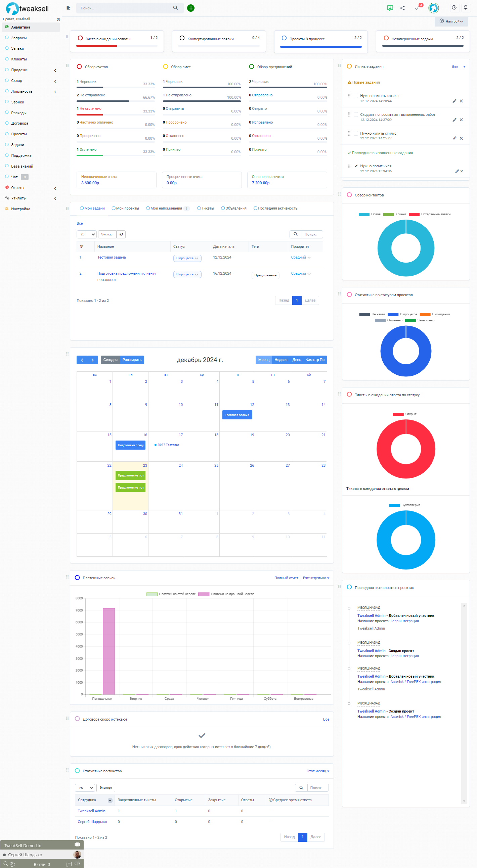Click the share icon in top bar
Viewport: 477px width, 868px height.
coord(402,8)
